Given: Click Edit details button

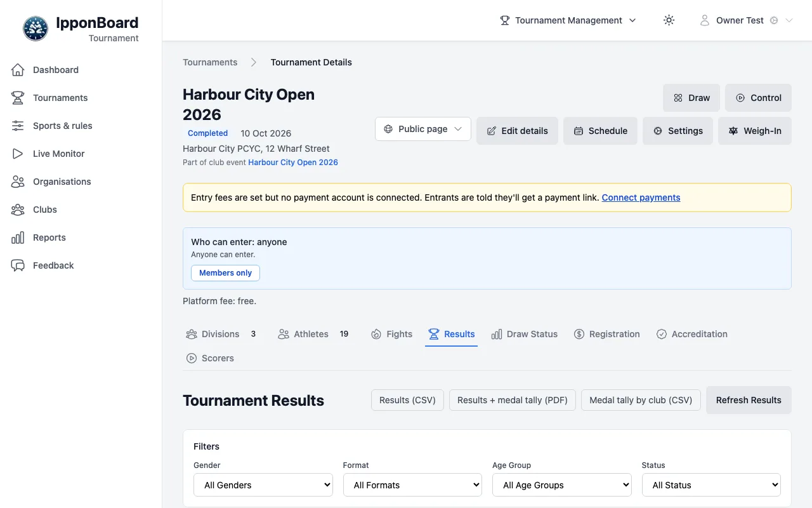Looking at the screenshot, I should [x=517, y=131].
